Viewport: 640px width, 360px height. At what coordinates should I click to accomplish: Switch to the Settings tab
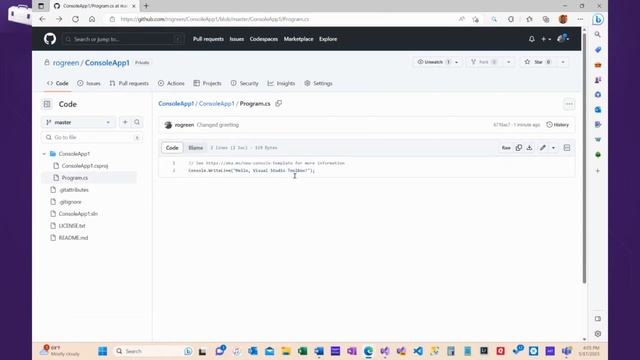click(x=318, y=83)
